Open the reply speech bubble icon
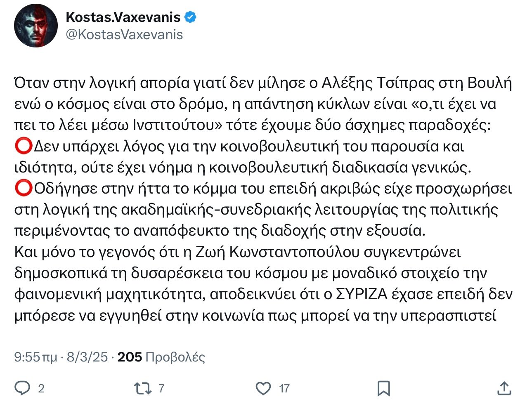The image size is (532, 404). point(22,388)
